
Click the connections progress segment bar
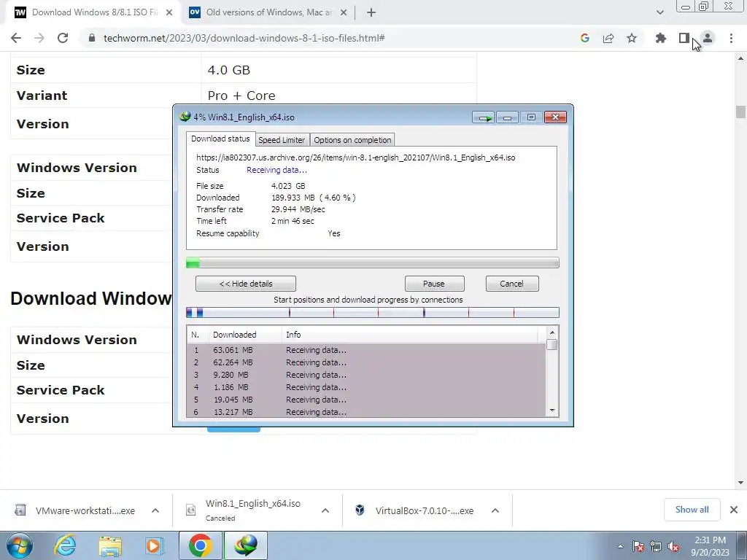tap(373, 312)
